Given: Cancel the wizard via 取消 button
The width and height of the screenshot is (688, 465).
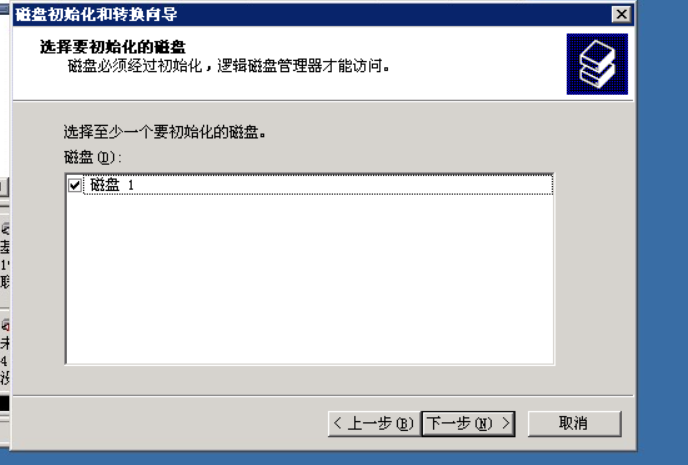Looking at the screenshot, I should pos(574,423).
